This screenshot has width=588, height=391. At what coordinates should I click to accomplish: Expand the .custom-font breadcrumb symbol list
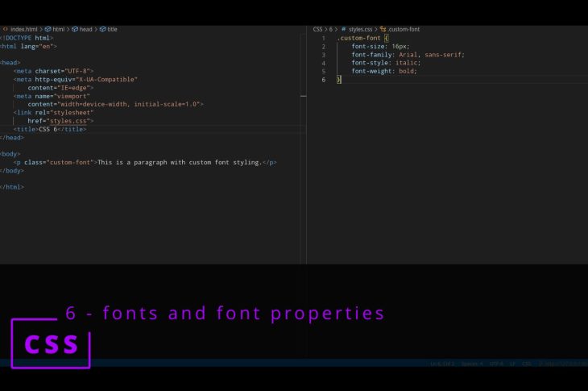404,29
